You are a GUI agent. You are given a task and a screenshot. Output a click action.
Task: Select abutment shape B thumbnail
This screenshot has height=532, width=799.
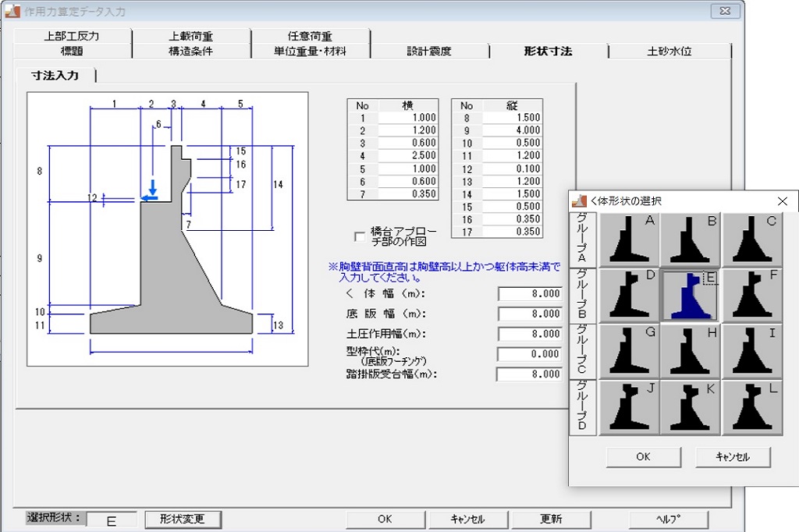pos(690,239)
